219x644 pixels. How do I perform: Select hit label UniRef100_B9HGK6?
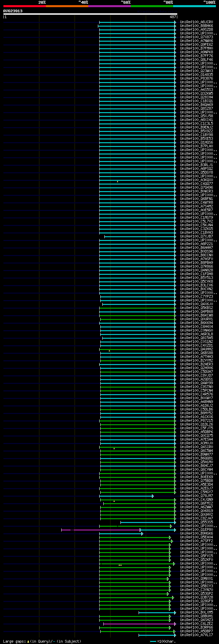point(196,534)
